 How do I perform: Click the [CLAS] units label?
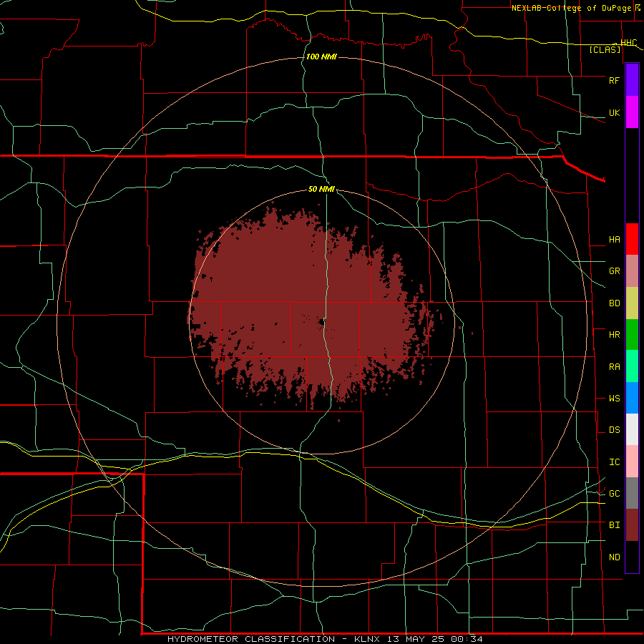[x=605, y=50]
